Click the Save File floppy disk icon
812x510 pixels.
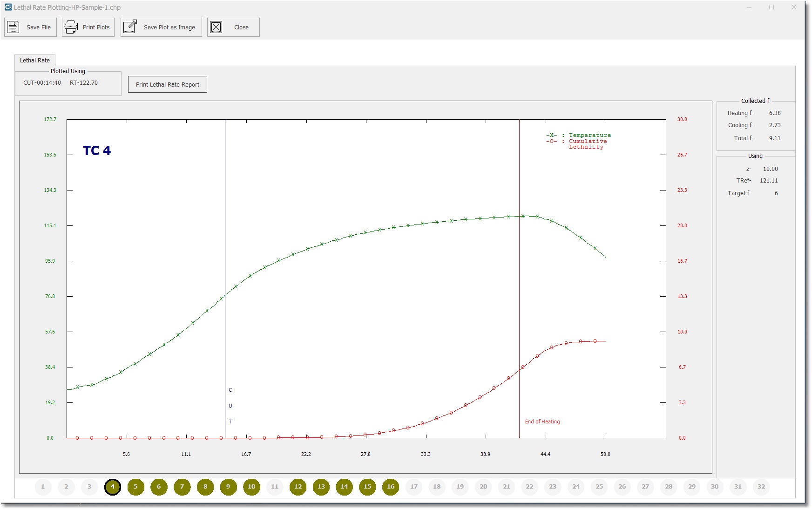tap(13, 27)
